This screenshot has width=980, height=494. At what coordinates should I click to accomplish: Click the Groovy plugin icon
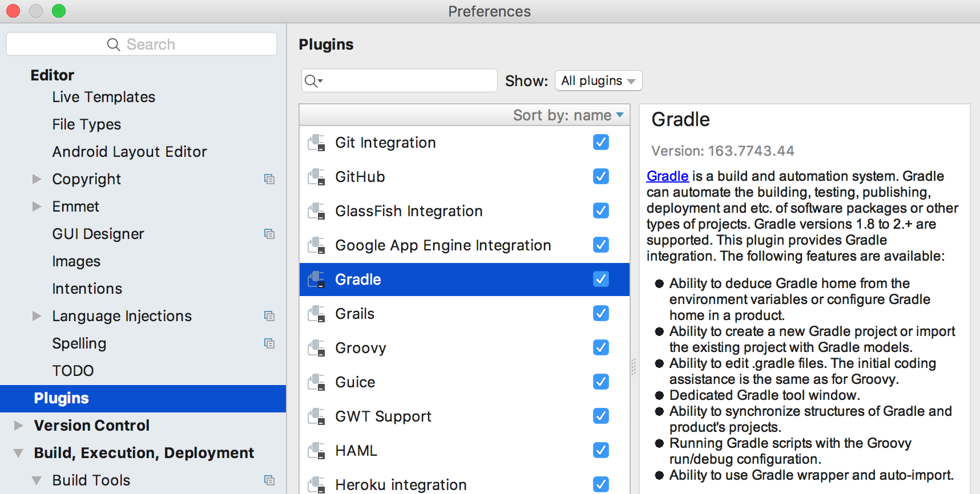(x=316, y=348)
